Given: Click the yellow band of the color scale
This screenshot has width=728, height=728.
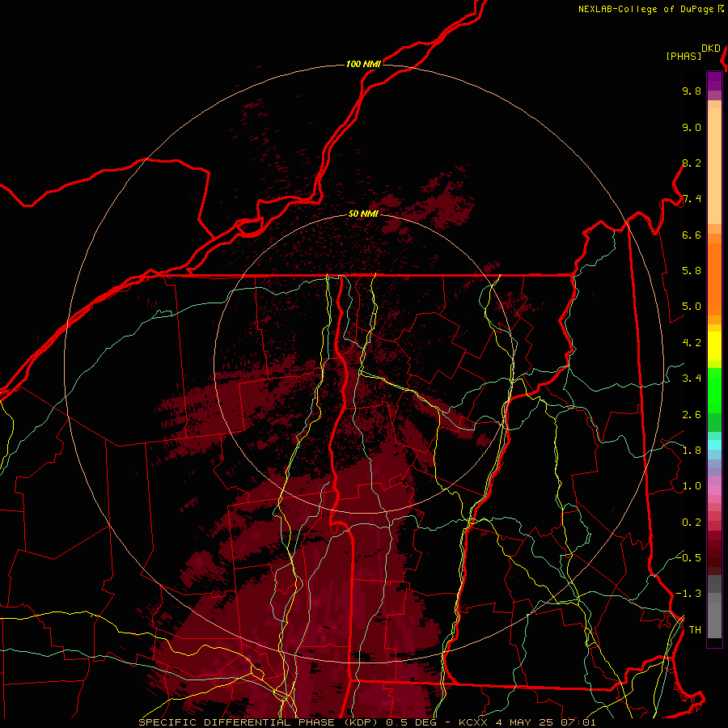Looking at the screenshot, I should coord(714,346).
